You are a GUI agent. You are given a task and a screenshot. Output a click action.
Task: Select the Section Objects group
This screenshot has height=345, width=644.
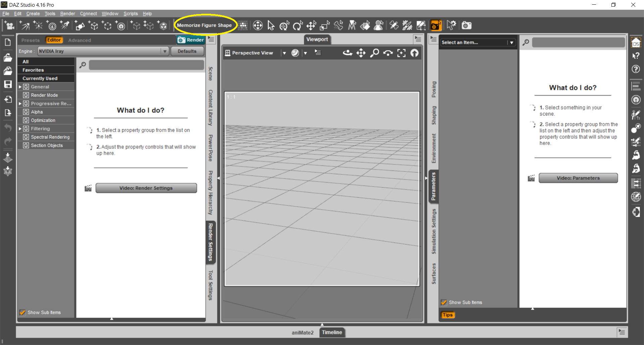pyautogui.click(x=46, y=145)
